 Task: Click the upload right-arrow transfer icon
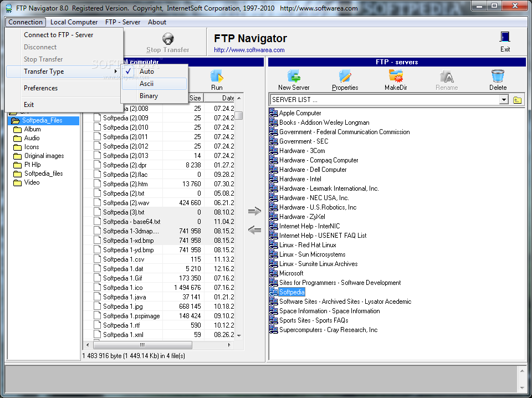coord(254,211)
